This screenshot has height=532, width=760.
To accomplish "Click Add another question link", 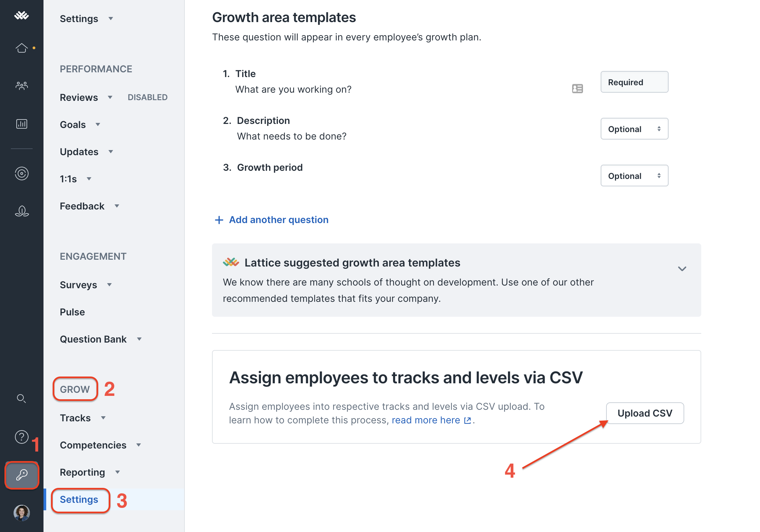I will (x=271, y=220).
